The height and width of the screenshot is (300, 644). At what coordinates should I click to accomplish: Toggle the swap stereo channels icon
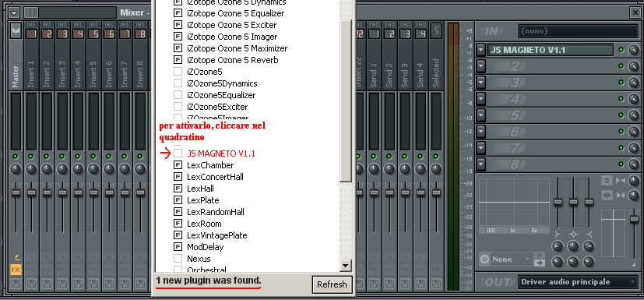tap(607, 195)
